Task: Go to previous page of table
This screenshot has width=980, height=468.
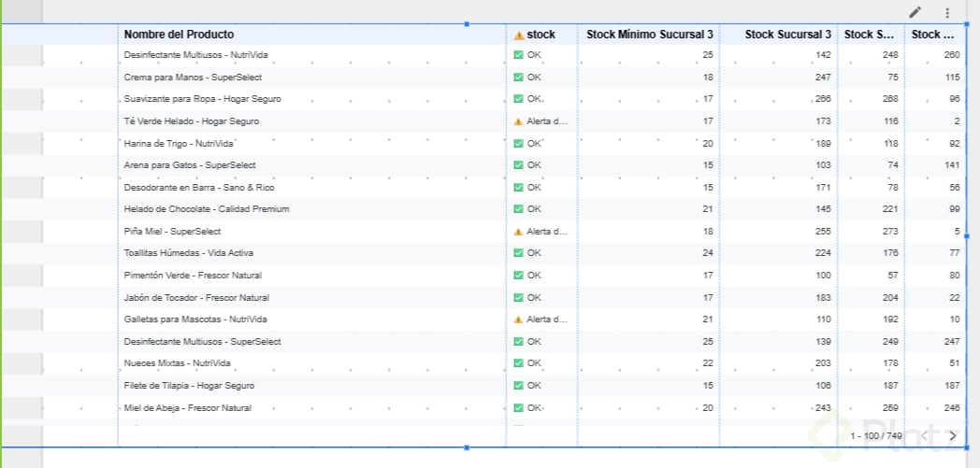Action: coord(924,435)
